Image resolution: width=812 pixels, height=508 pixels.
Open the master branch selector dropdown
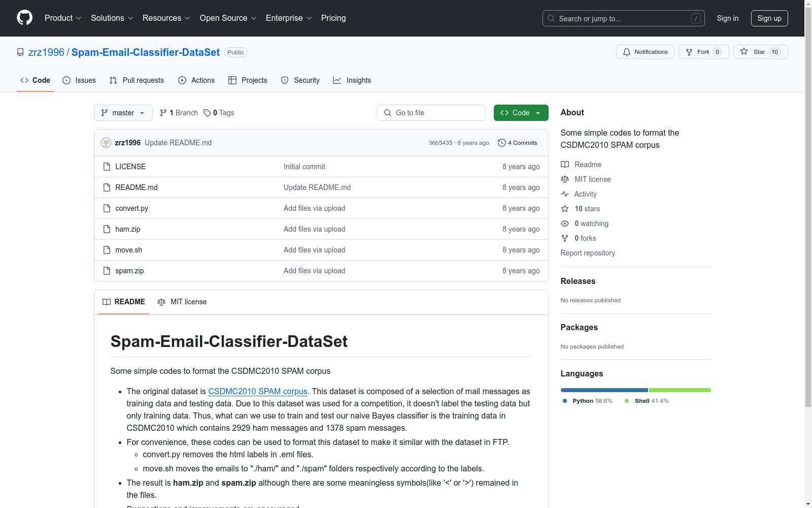123,113
